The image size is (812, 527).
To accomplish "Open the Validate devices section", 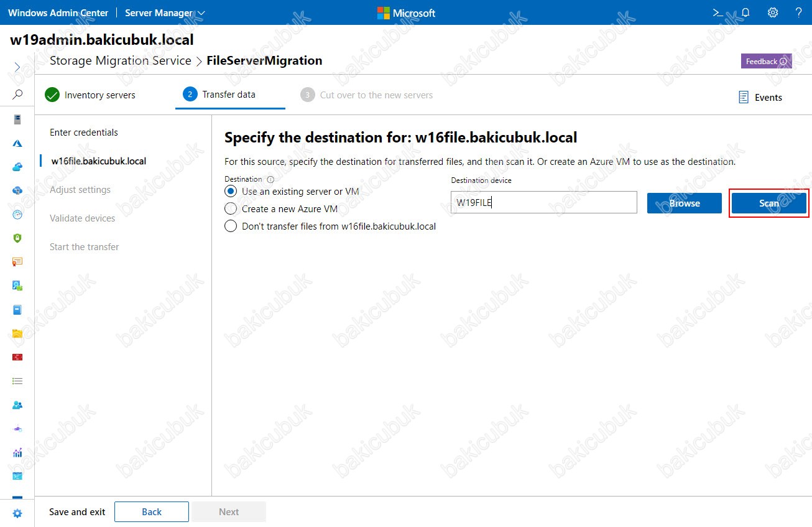I will tap(83, 218).
